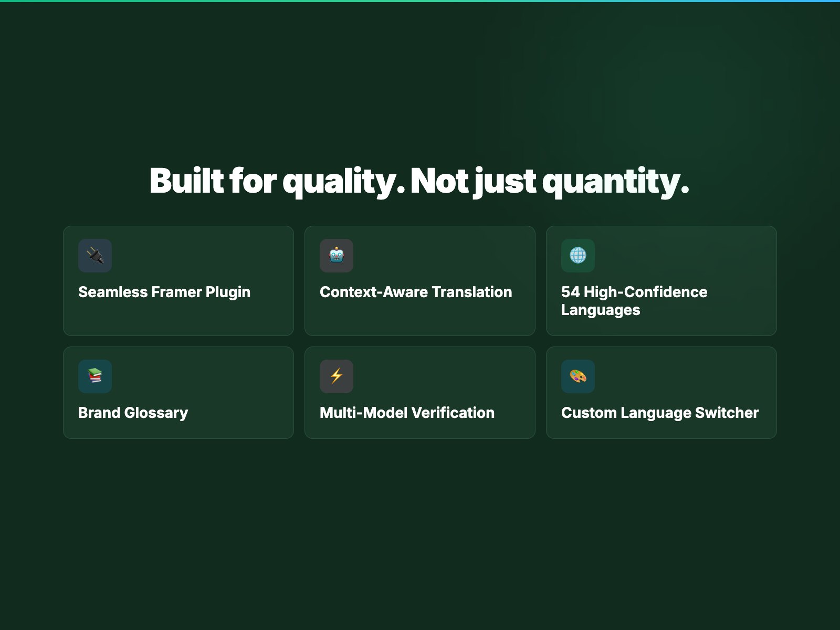The image size is (840, 630).
Task: Click the bottom-right Custom Language Switcher card
Action: tap(661, 392)
